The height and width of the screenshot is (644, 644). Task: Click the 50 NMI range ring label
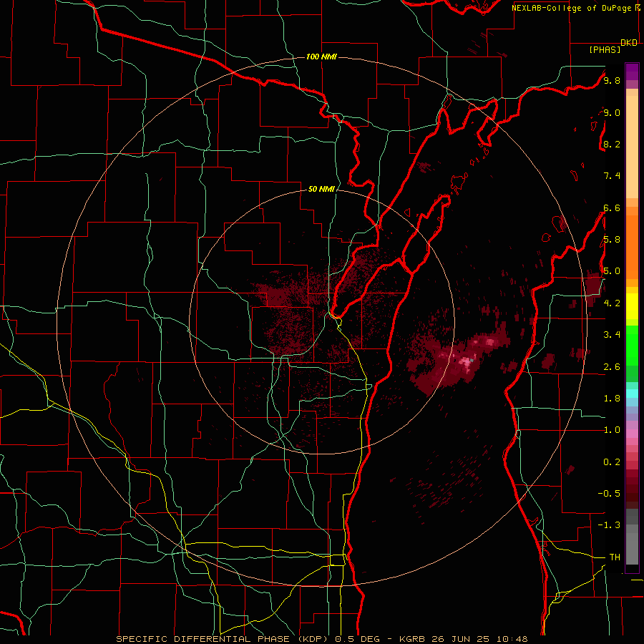(x=321, y=189)
